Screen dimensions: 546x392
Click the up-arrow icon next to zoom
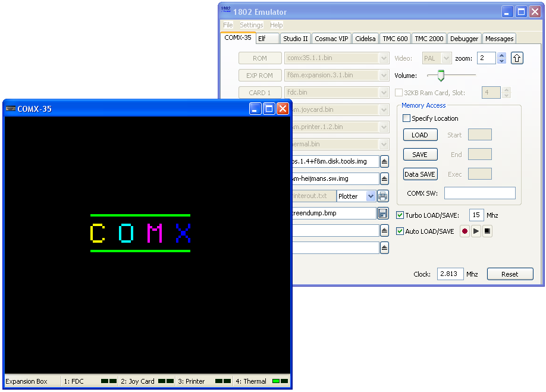[517, 58]
